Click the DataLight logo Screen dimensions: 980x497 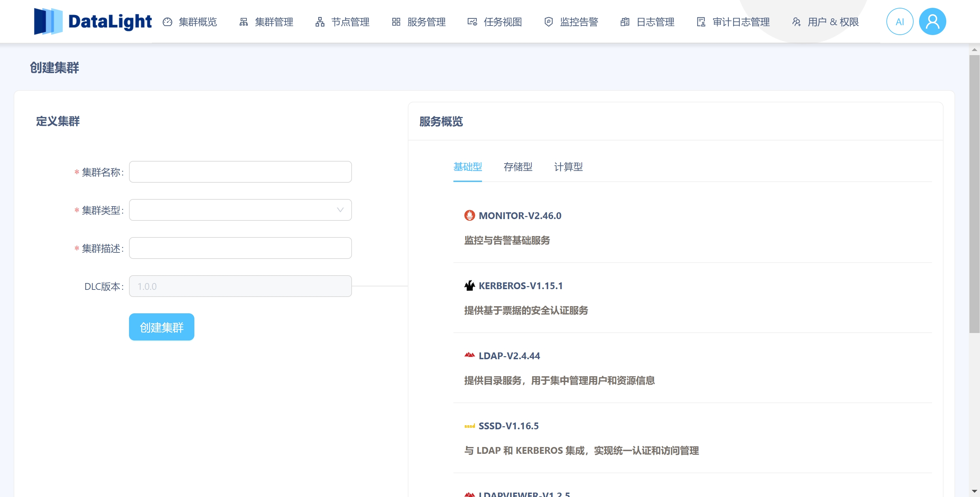click(x=93, y=21)
